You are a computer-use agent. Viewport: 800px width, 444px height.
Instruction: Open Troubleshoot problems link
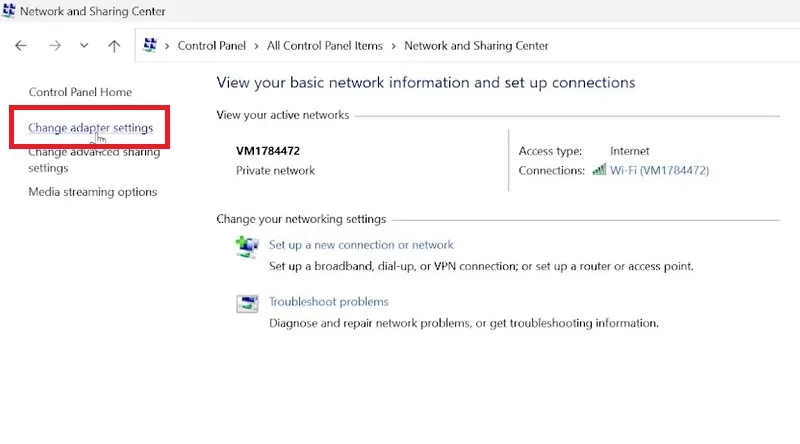tap(329, 302)
